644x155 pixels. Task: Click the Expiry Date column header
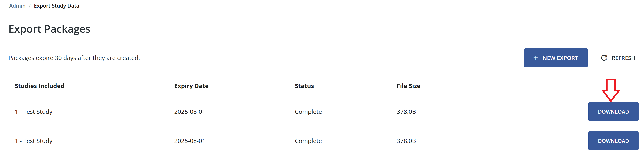pyautogui.click(x=191, y=86)
